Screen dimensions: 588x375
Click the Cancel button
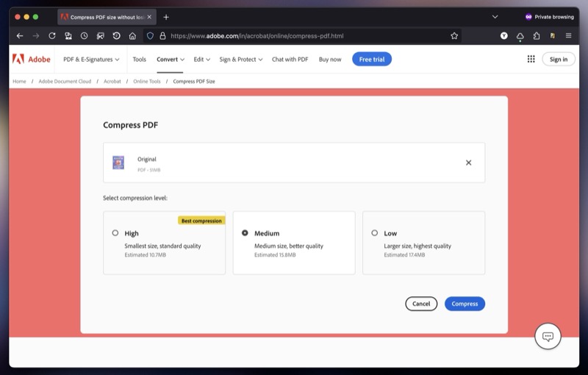[421, 304]
